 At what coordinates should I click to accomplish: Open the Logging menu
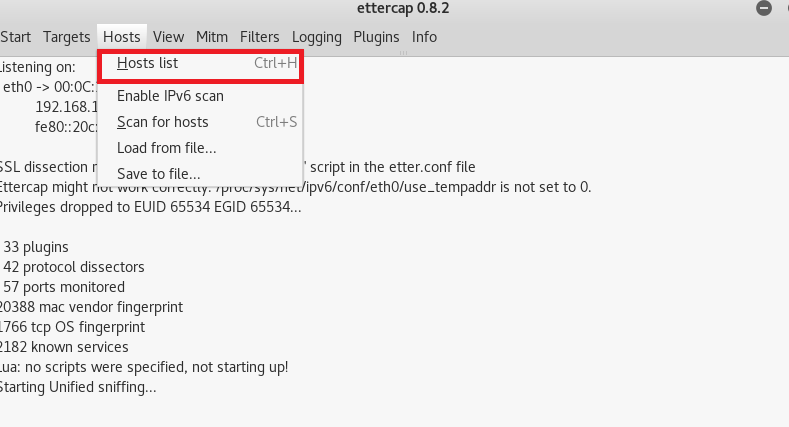point(317,37)
